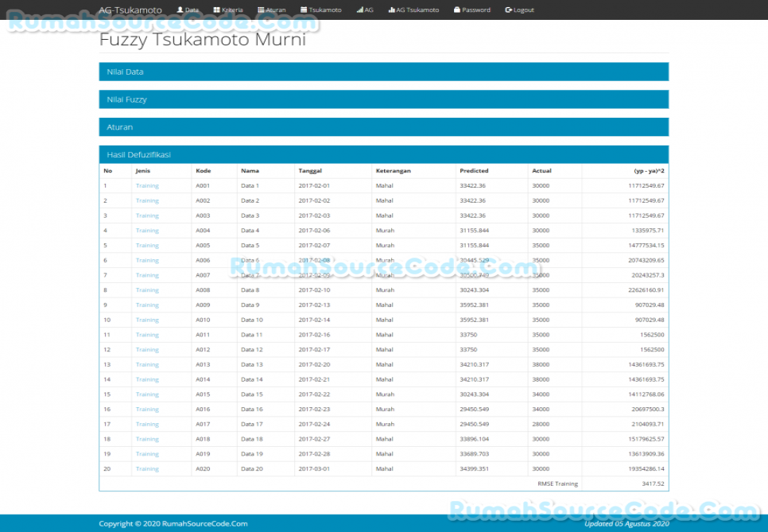Select the Logout menu label

coord(524,10)
